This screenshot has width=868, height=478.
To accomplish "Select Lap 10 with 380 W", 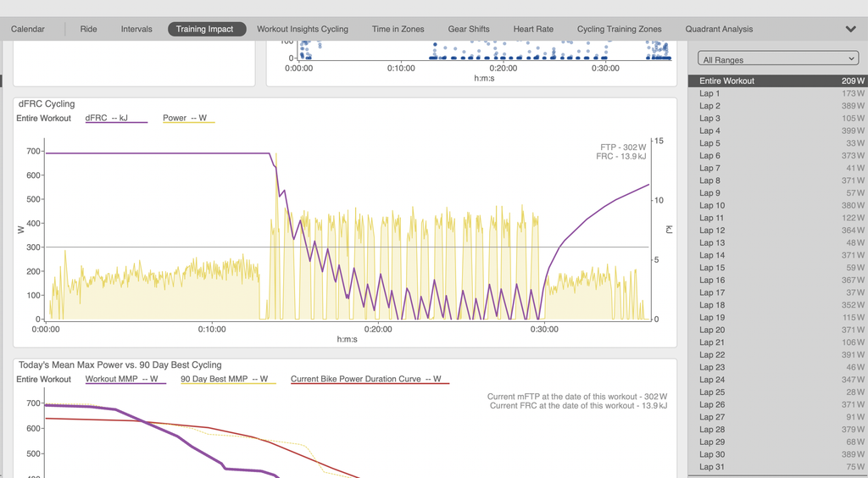I will [778, 205].
